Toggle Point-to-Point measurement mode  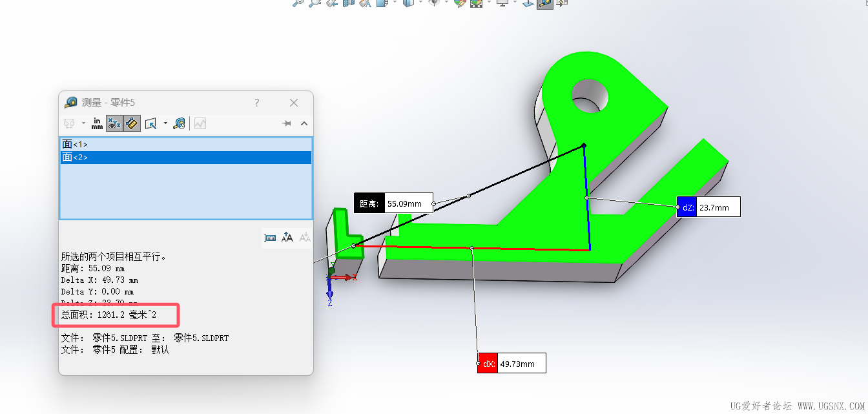point(132,123)
